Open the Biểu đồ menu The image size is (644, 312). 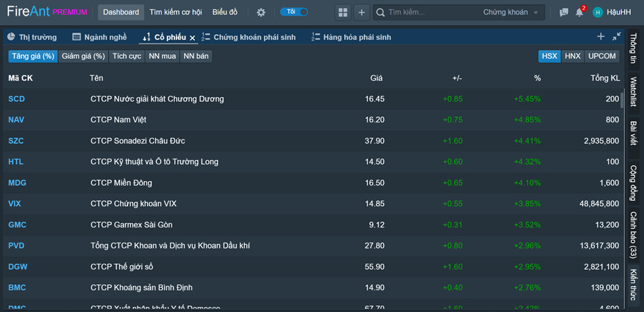pos(225,13)
